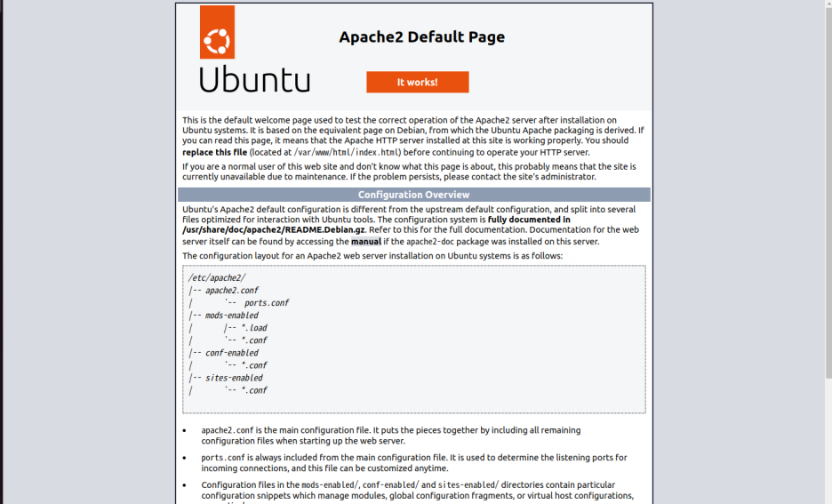Click the orange "It works!" banner
Image resolution: width=832 pixels, height=504 pixels.
[x=418, y=83]
